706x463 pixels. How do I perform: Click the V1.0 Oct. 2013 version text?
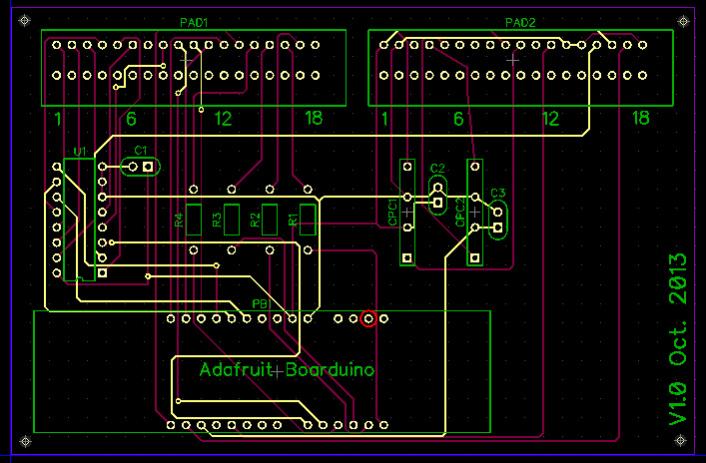coord(679,338)
